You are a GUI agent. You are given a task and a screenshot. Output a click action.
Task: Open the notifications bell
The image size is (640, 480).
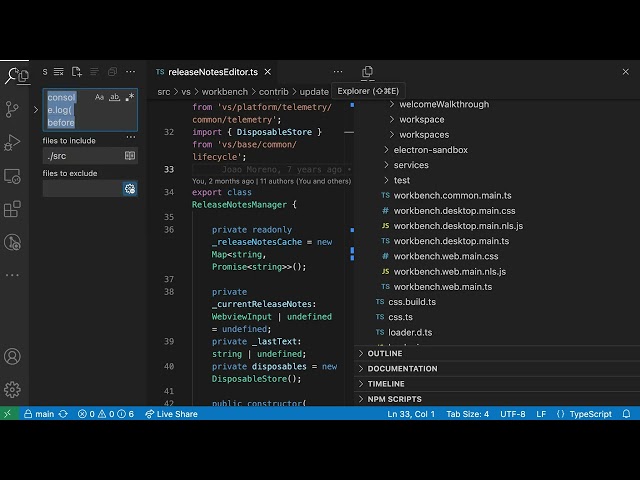626,414
